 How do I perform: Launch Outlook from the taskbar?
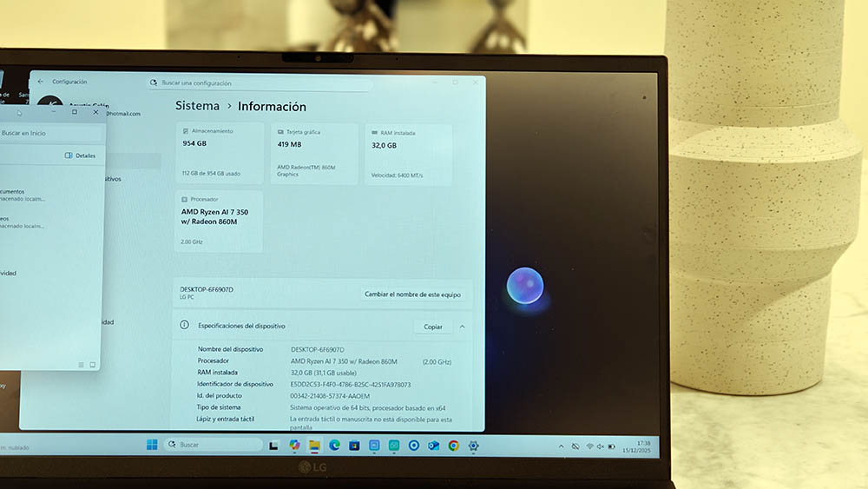pyautogui.click(x=433, y=446)
